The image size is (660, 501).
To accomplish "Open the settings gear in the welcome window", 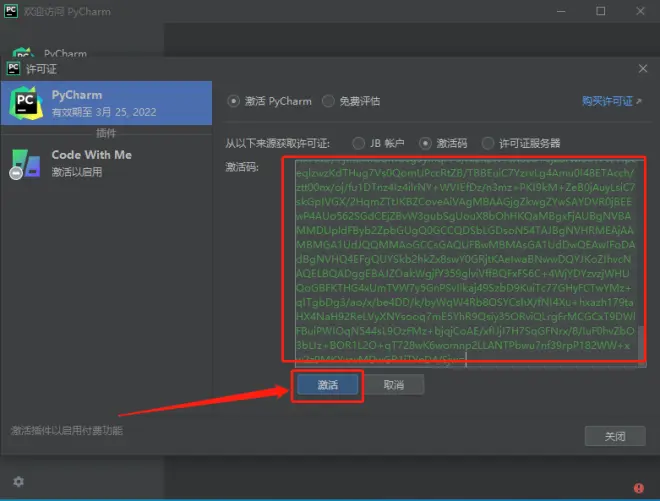I will [x=19, y=481].
